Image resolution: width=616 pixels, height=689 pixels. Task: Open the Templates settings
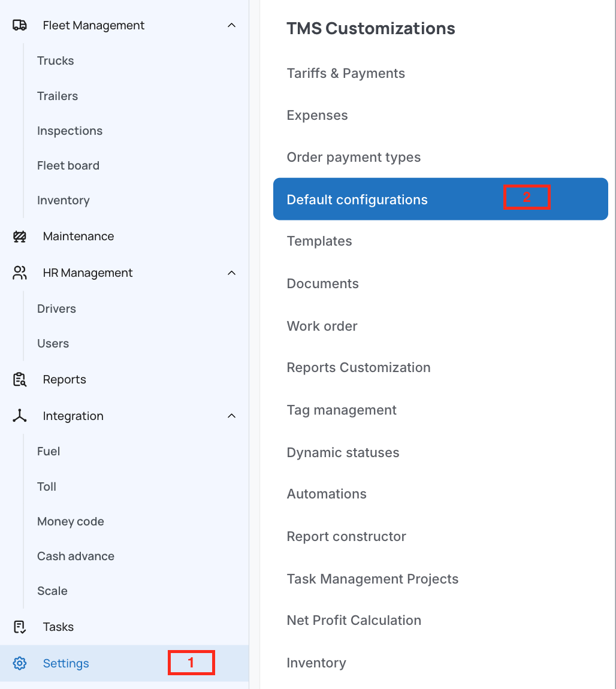click(x=319, y=241)
